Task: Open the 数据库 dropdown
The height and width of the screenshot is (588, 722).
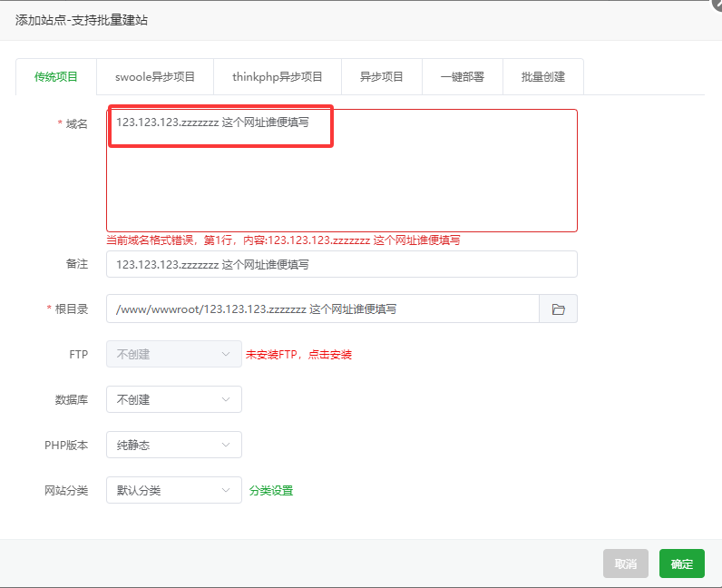Action: (174, 399)
